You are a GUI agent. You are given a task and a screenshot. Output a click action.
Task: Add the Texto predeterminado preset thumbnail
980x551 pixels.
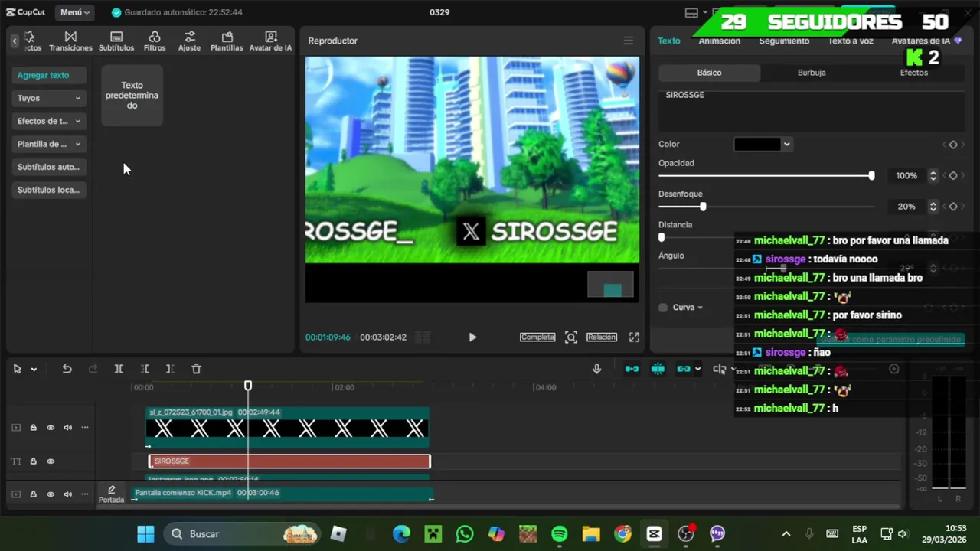pos(132,96)
